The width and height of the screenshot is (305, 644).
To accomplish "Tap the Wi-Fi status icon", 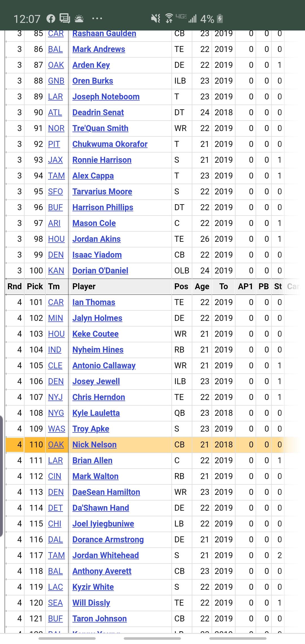I will [x=169, y=18].
